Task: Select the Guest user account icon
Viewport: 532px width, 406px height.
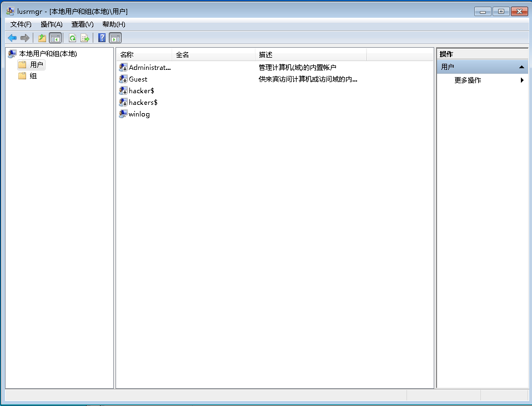Action: (123, 79)
